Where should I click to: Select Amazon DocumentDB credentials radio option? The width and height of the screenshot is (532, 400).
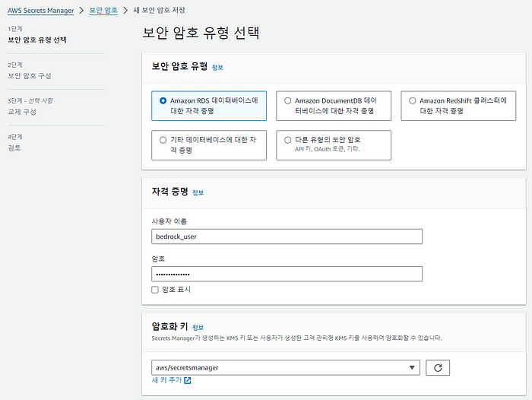288,101
